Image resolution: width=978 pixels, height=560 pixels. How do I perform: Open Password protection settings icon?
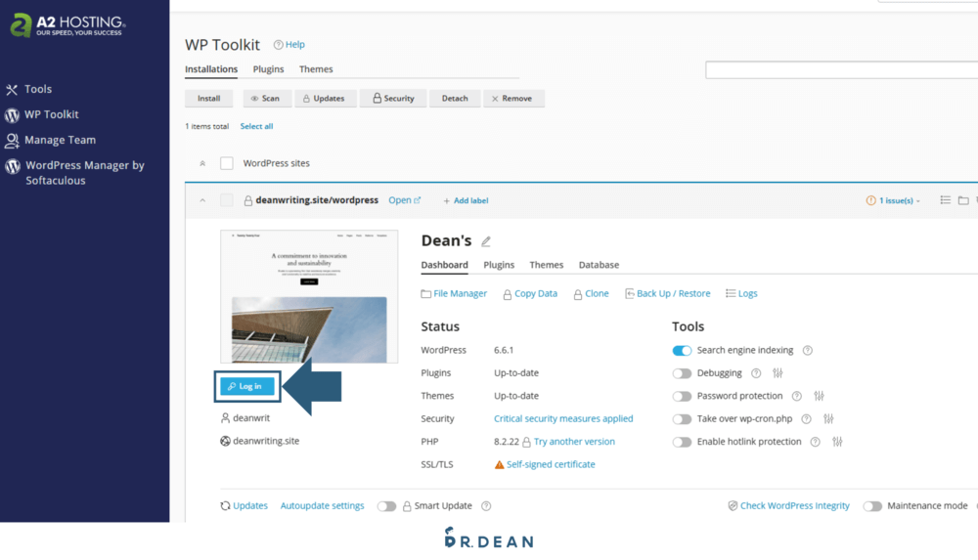coord(819,396)
